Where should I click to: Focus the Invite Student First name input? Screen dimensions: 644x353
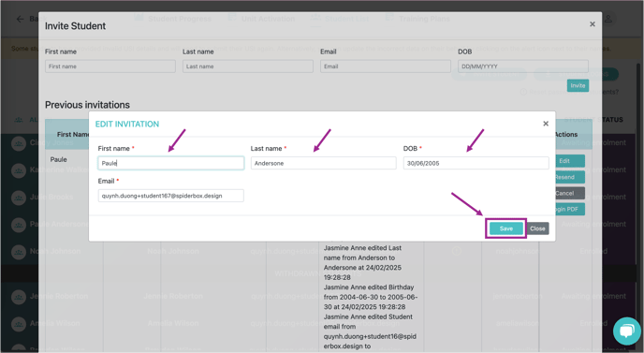110,66
